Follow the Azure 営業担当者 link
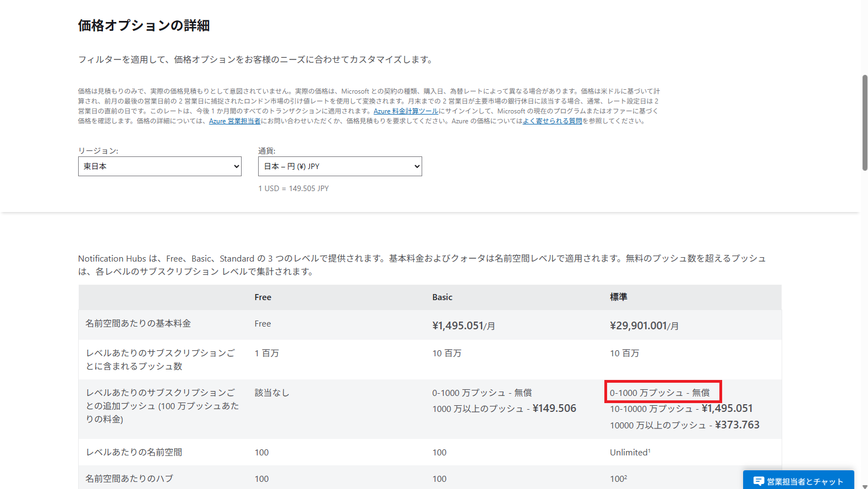Viewport: 868px width, 489px height. (x=234, y=121)
